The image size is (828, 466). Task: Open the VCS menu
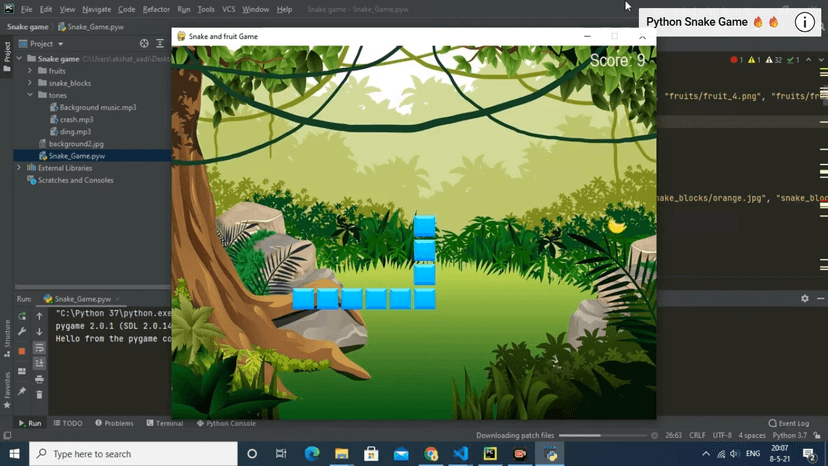coord(228,9)
